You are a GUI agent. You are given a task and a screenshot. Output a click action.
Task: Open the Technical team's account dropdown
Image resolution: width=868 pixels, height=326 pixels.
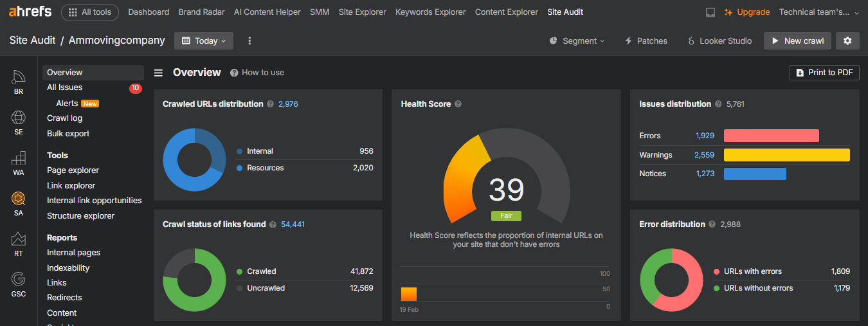click(818, 12)
